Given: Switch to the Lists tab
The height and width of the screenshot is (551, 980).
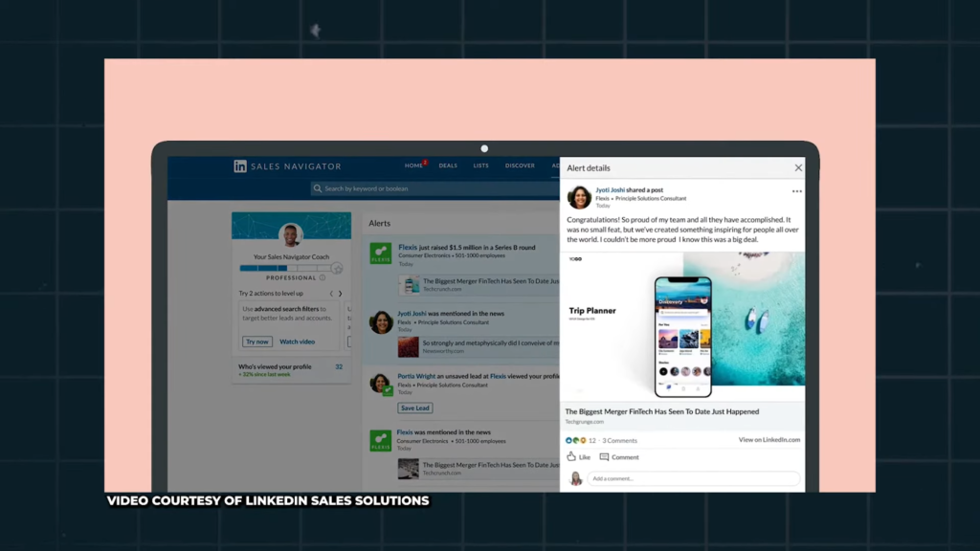Looking at the screenshot, I should pos(480,166).
